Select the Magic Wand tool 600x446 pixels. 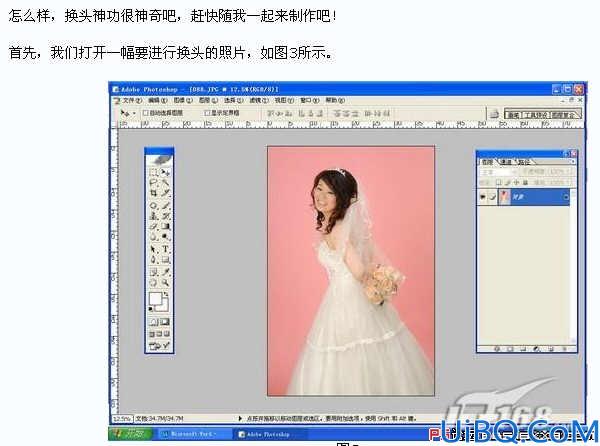click(165, 183)
